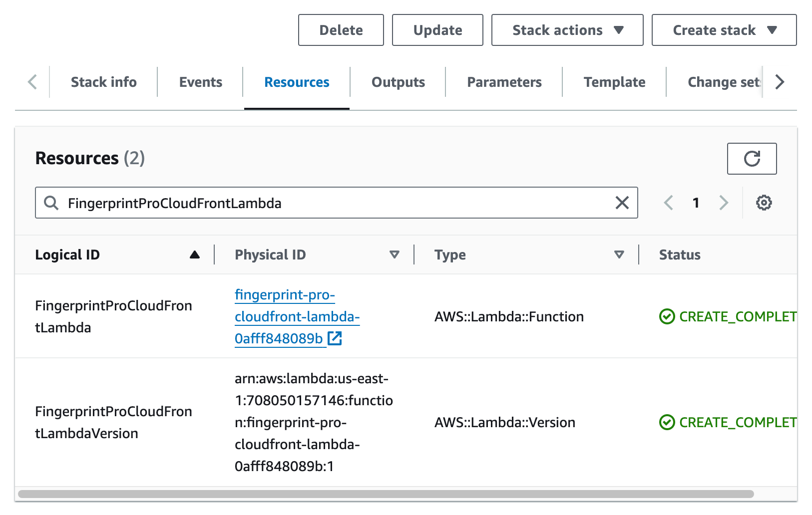Click the magnifying glass search icon

click(51, 203)
